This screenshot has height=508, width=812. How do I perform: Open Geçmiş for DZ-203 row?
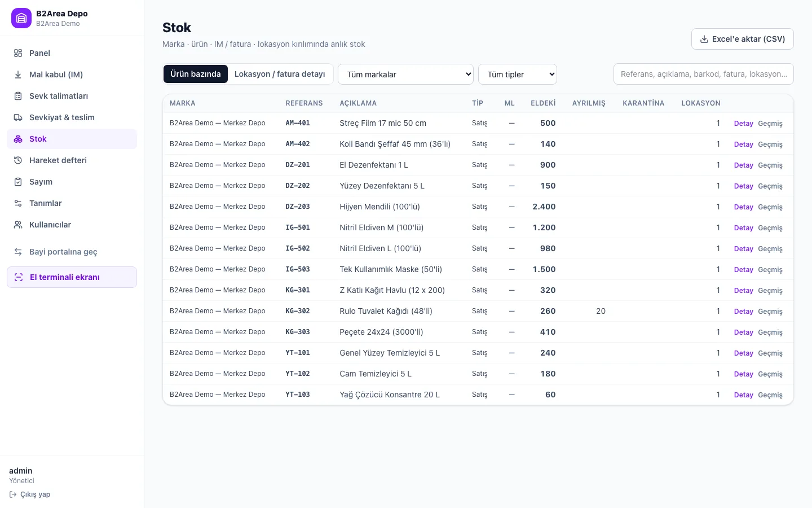[770, 207]
